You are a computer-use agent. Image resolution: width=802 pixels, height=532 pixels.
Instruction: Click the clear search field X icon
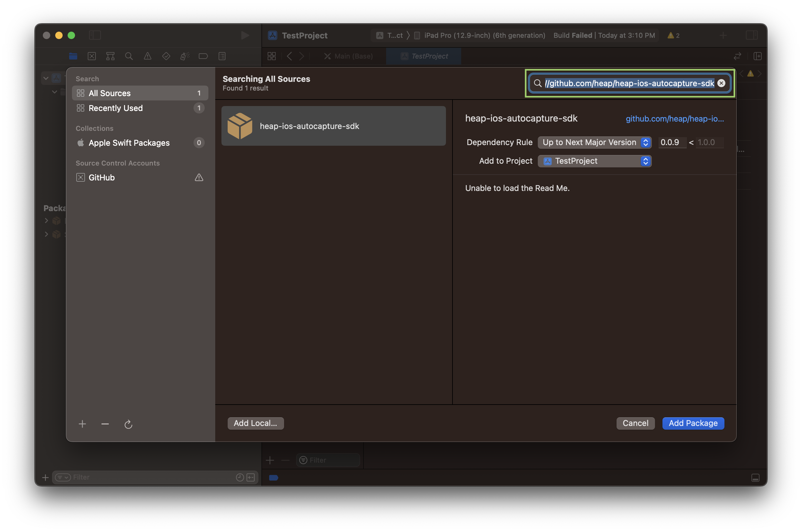pos(721,83)
